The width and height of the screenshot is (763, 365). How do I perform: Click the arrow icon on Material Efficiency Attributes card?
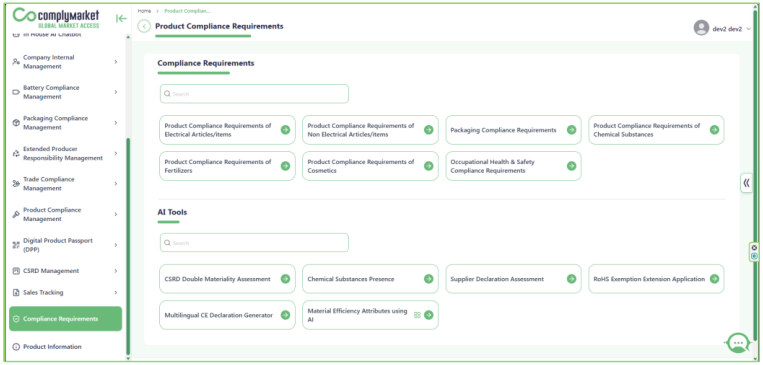pyautogui.click(x=429, y=315)
